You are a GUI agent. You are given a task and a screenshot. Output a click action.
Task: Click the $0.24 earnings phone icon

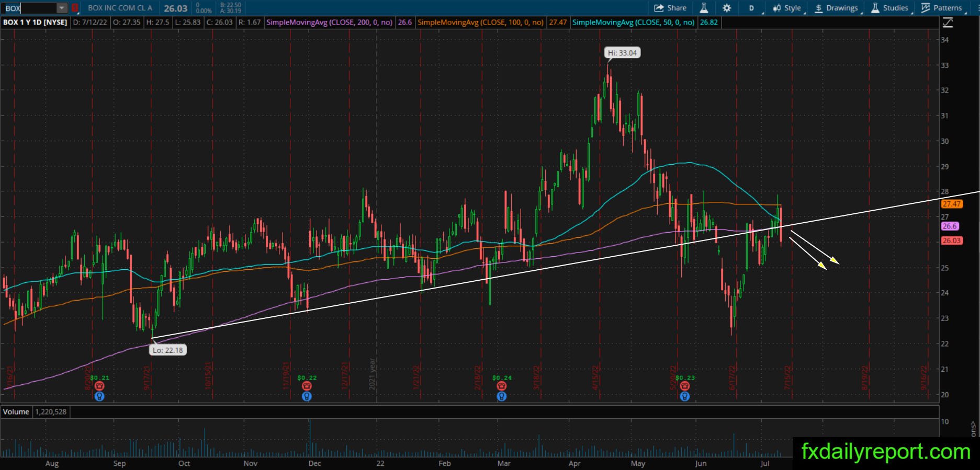(502, 386)
